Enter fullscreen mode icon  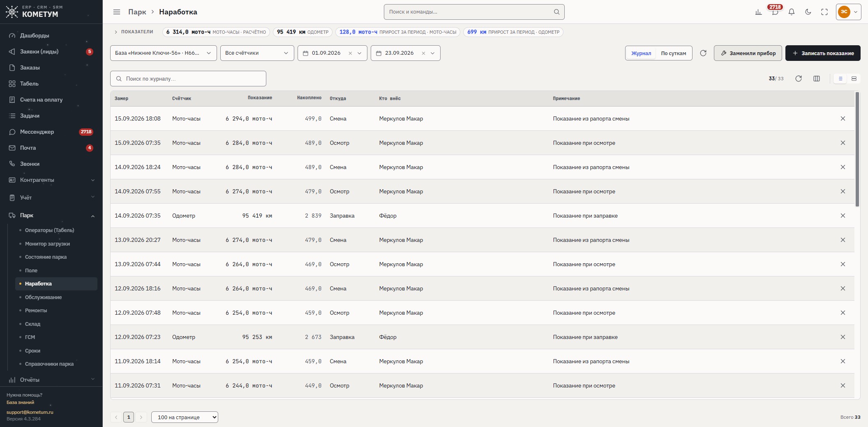pyautogui.click(x=824, y=12)
